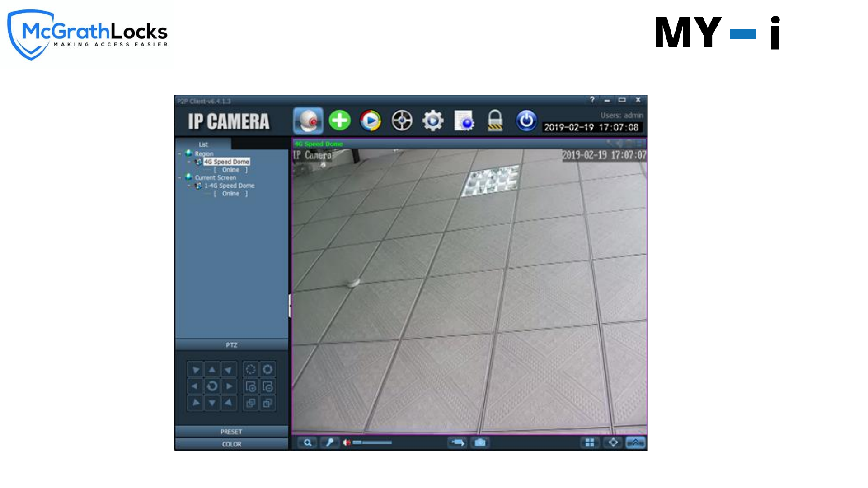
Task: Move PTZ diagonally up-right
Action: click(229, 370)
